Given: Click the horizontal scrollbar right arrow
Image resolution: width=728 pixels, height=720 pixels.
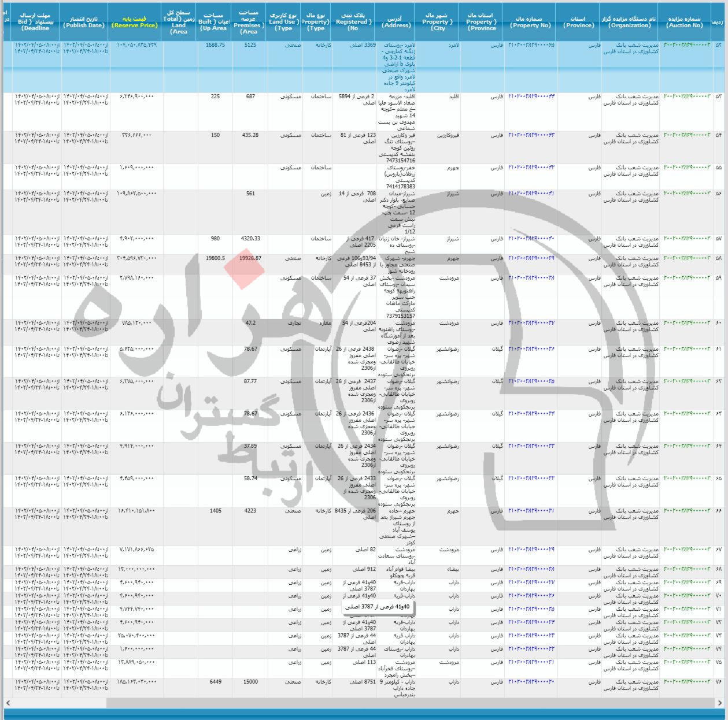Looking at the screenshot, I should (720, 703).
